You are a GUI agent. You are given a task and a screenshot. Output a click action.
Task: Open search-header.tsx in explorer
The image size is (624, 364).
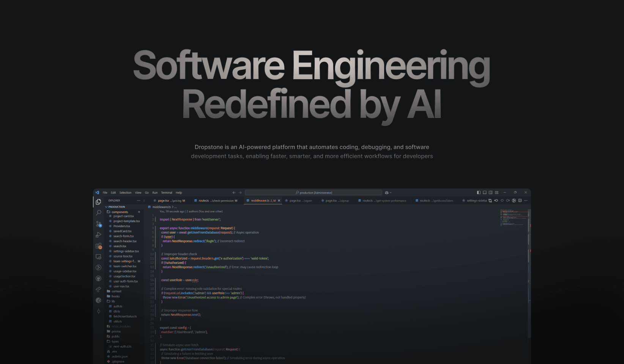[125, 241]
